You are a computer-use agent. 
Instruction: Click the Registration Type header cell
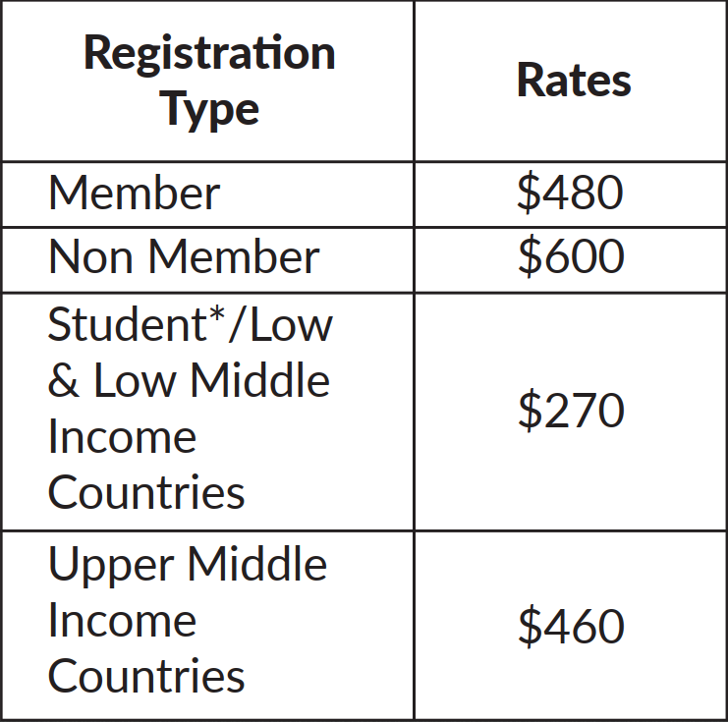pyautogui.click(x=207, y=81)
